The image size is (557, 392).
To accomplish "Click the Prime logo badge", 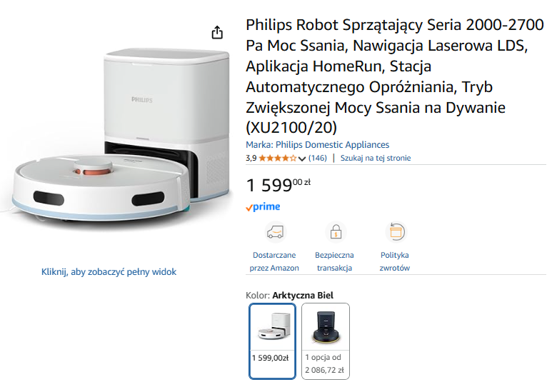I will coord(263,207).
